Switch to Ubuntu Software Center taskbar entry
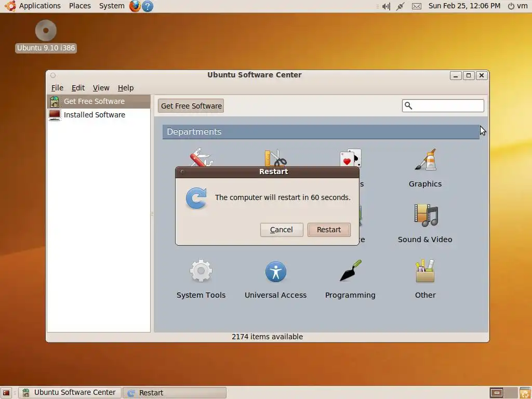This screenshot has width=532, height=399. 69,393
